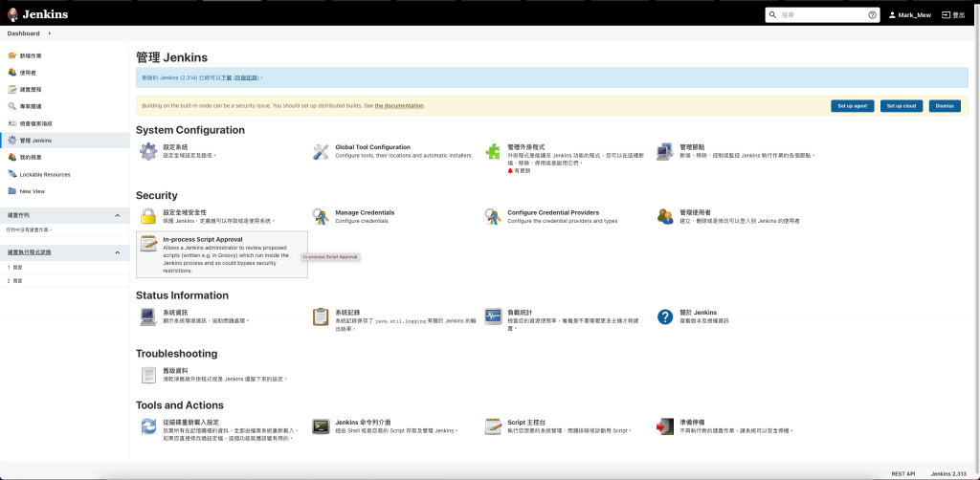Click the 新增作業 icon in sidebar
The width and height of the screenshot is (980, 480).
11,55
